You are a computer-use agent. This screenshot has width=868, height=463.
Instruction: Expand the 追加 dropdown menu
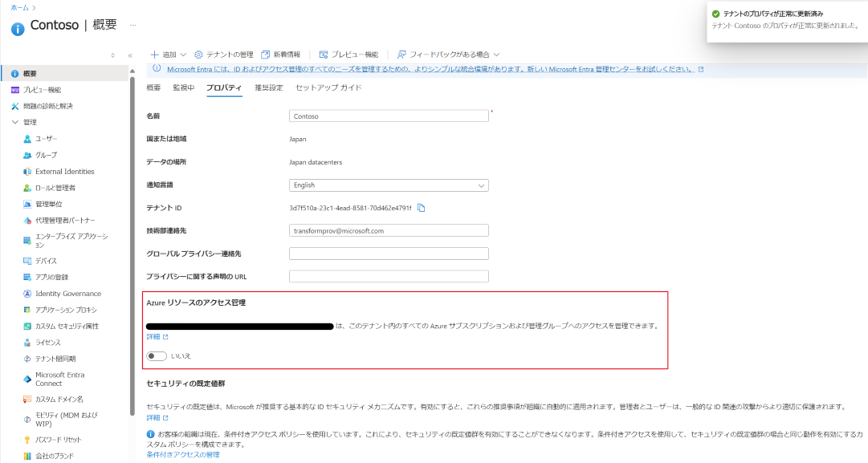pos(169,55)
